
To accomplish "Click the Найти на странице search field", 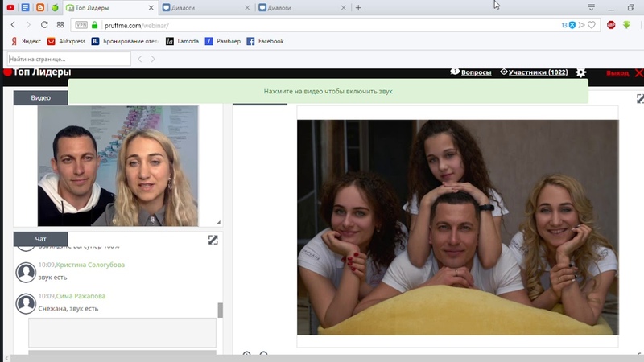I will point(68,59).
